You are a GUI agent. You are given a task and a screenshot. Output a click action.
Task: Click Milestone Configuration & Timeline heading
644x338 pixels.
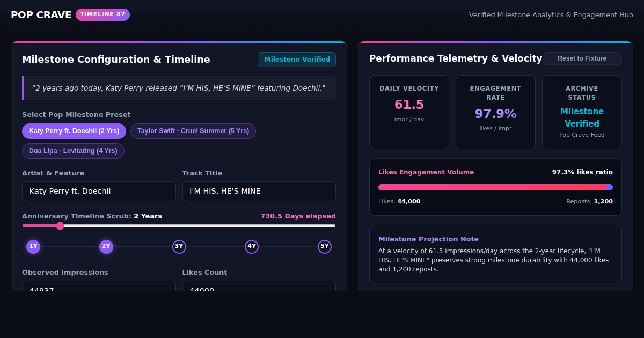(116, 60)
